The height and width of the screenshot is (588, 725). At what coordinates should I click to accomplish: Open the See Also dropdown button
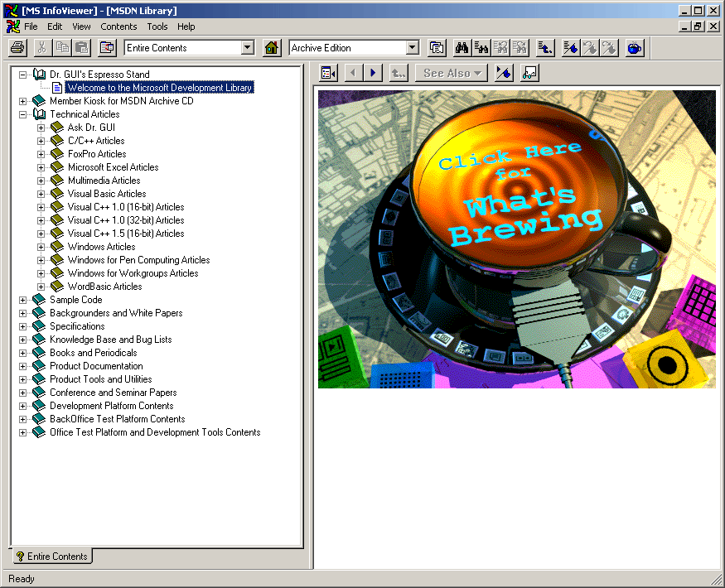click(452, 73)
